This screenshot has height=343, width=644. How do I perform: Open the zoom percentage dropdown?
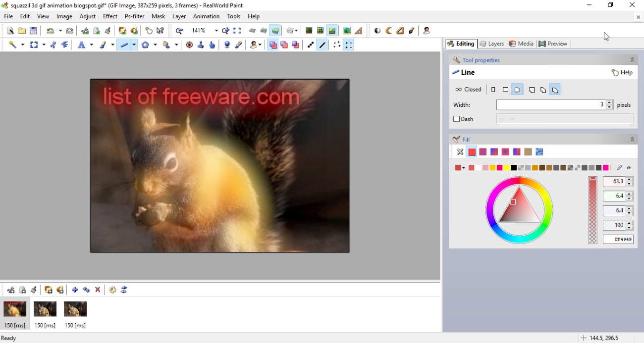tap(216, 31)
